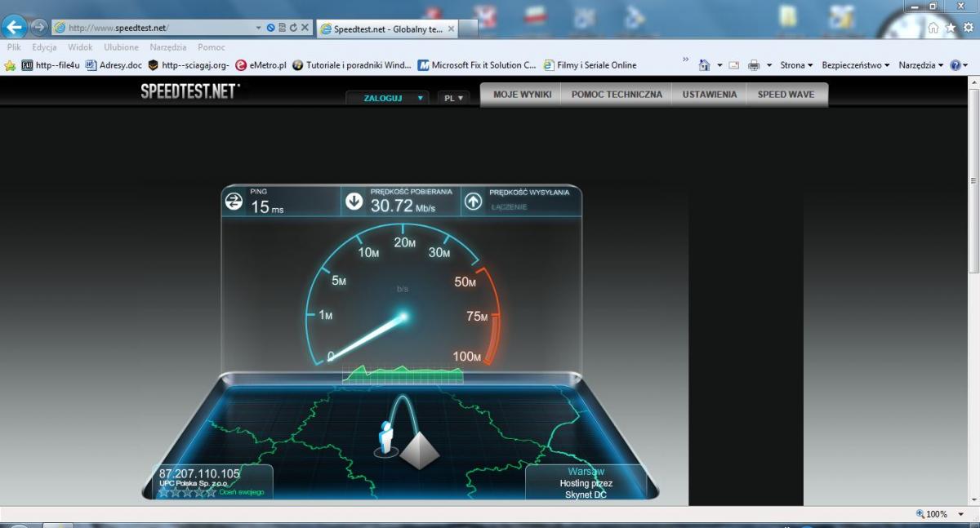
Task: Click the IP address 87.207.110.105
Action: tap(199, 473)
